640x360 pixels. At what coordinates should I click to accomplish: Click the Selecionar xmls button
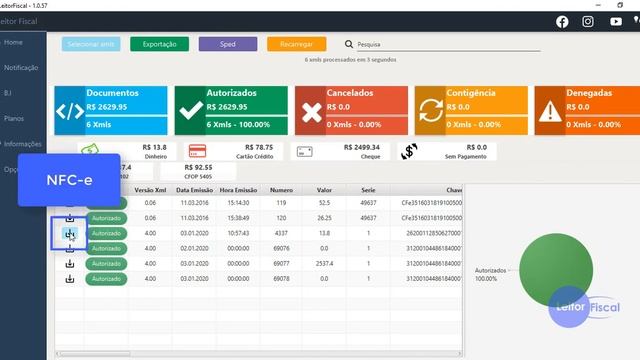tap(91, 44)
